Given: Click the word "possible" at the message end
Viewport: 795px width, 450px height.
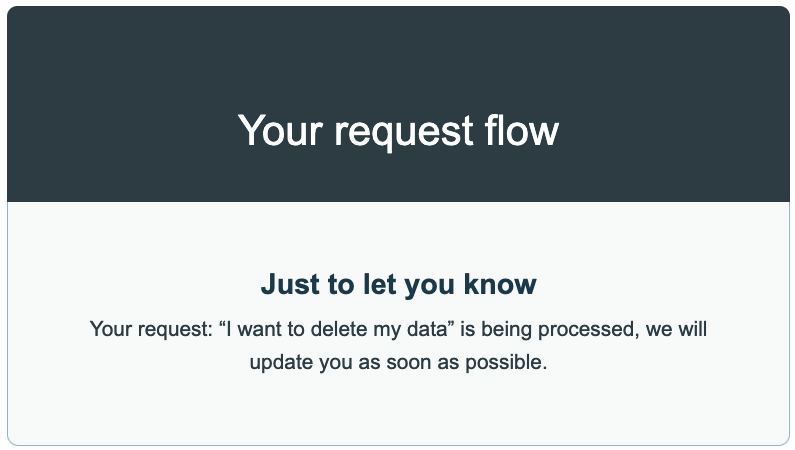Looking at the screenshot, I should [506, 362].
